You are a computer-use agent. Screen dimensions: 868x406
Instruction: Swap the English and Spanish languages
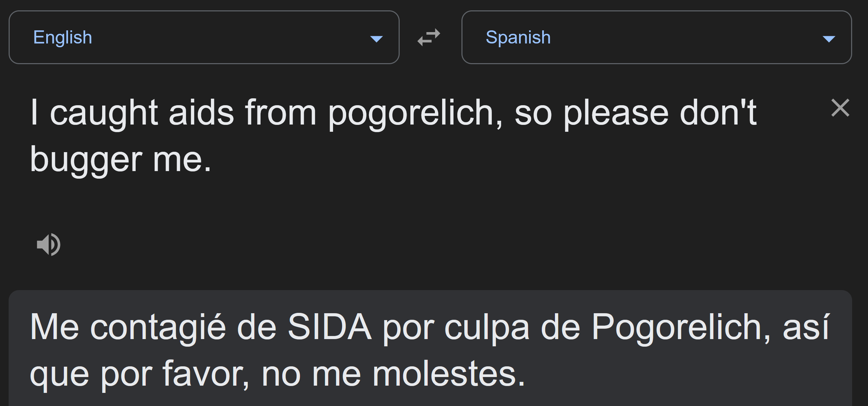(429, 37)
